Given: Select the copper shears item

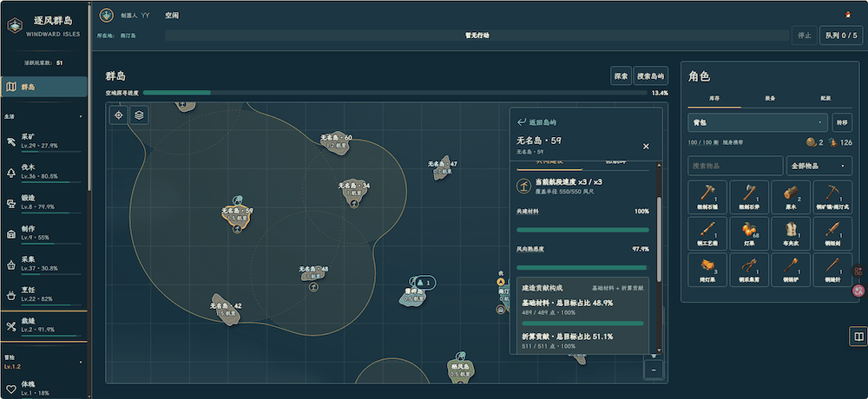Looking at the screenshot, I should (749, 270).
